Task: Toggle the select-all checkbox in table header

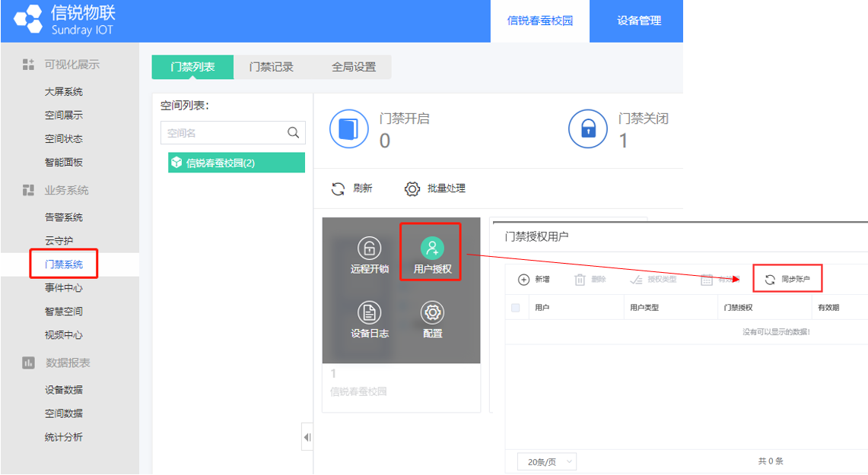Action: point(515,308)
